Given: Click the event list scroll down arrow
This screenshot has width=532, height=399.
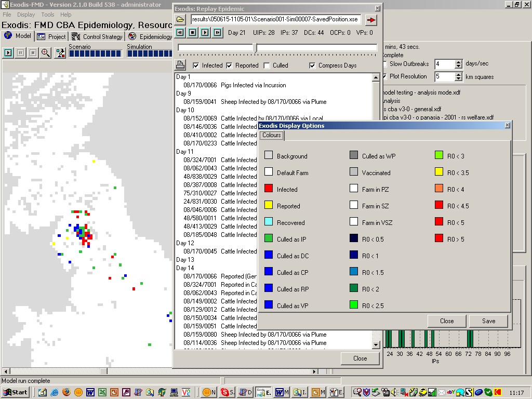Looking at the screenshot, I should (376, 345).
